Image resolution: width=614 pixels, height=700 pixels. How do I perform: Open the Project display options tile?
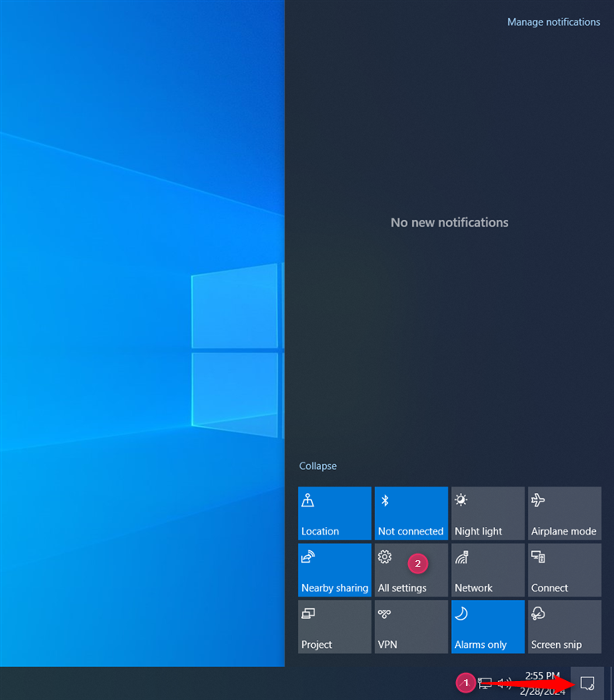pyautogui.click(x=334, y=627)
